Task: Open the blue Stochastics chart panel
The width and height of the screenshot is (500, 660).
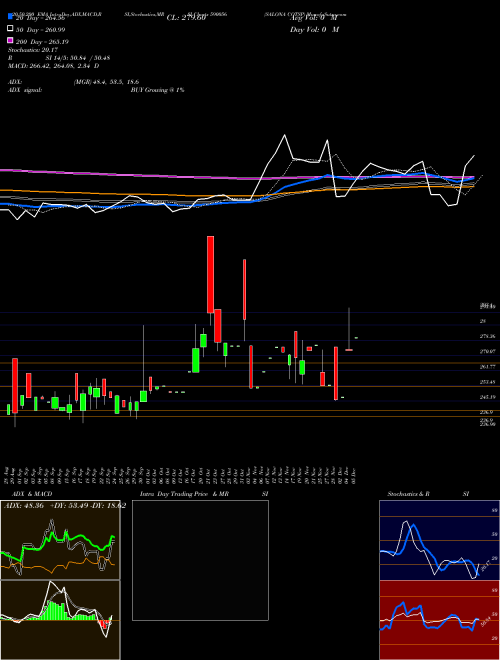Action: tap(439, 540)
